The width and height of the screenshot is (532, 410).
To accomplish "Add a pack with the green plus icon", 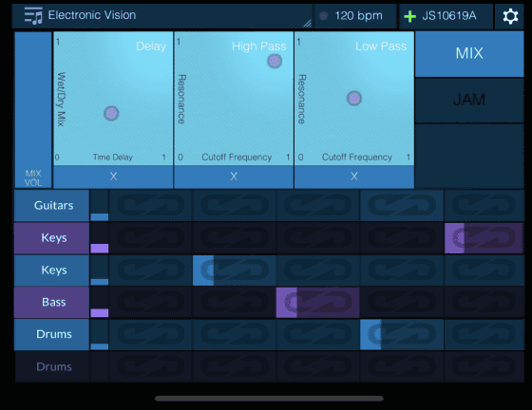I will pyautogui.click(x=409, y=16).
